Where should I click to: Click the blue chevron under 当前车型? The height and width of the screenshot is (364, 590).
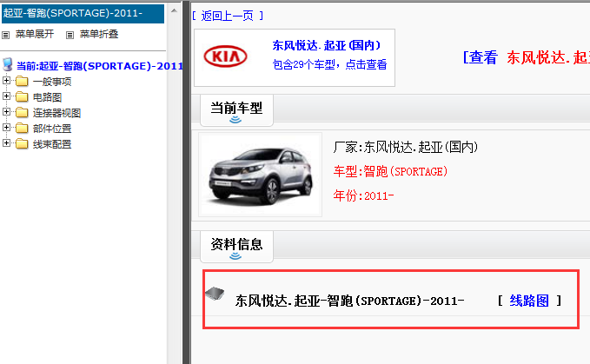(235, 120)
